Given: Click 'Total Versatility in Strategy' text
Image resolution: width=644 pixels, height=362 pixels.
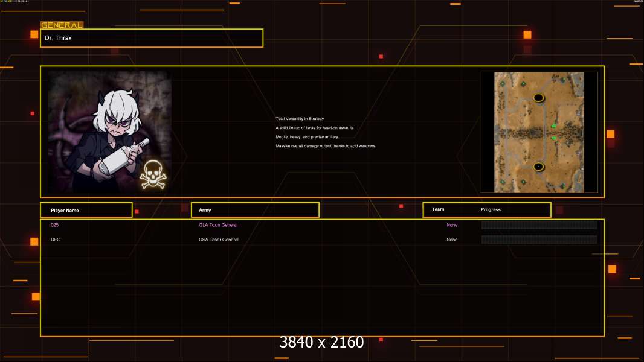Looking at the screenshot, I should click(300, 118).
